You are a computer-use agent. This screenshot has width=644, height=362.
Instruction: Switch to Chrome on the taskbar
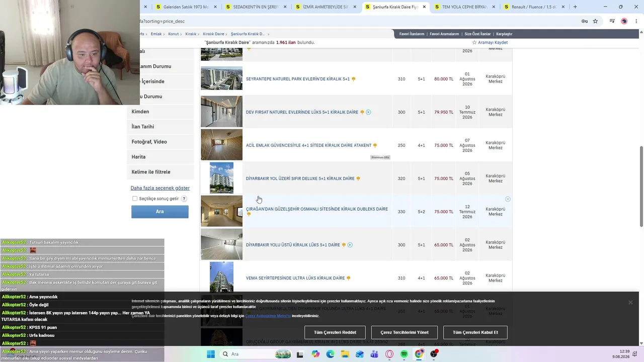tap(419, 354)
